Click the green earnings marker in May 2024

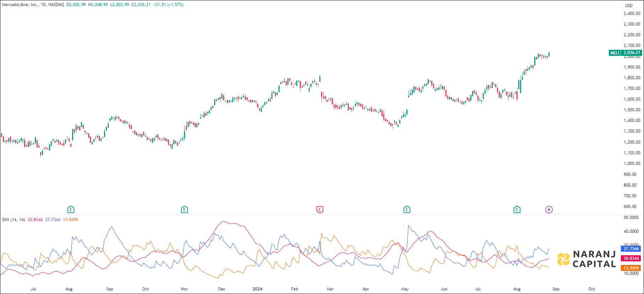coord(407,209)
